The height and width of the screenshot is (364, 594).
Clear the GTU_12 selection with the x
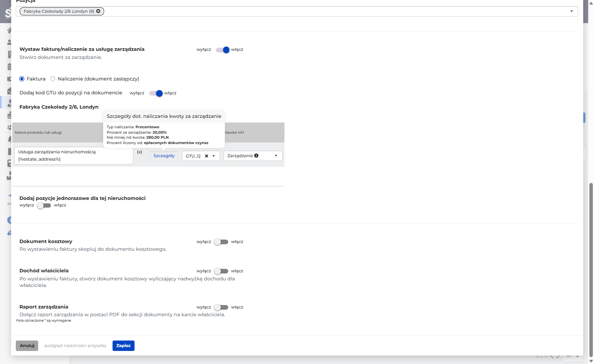coord(207,156)
